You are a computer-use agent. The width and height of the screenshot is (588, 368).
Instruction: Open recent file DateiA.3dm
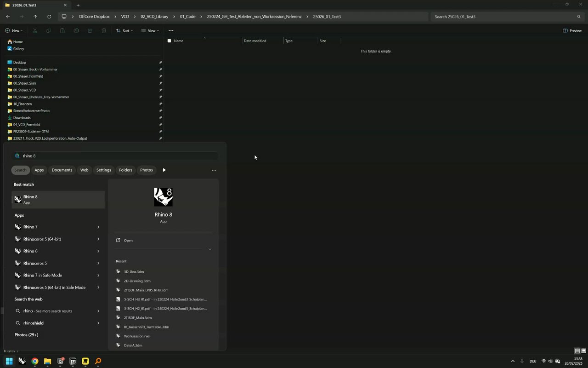coord(133,345)
